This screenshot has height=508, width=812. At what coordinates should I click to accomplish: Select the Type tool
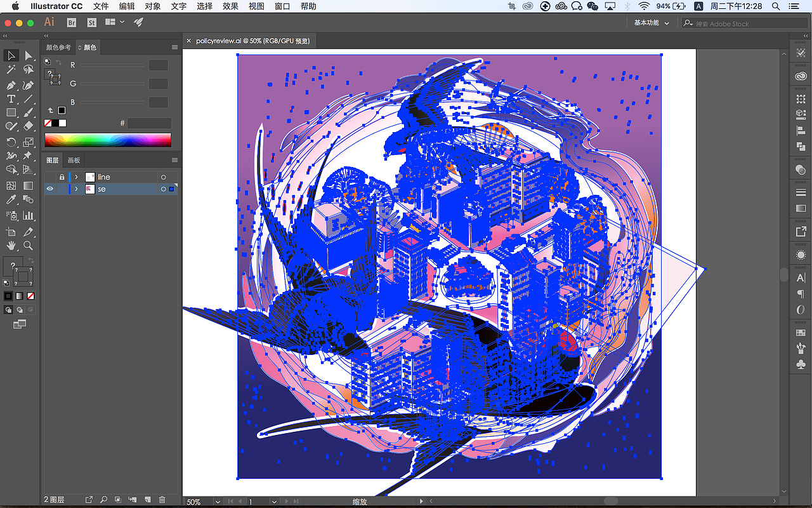coord(11,99)
